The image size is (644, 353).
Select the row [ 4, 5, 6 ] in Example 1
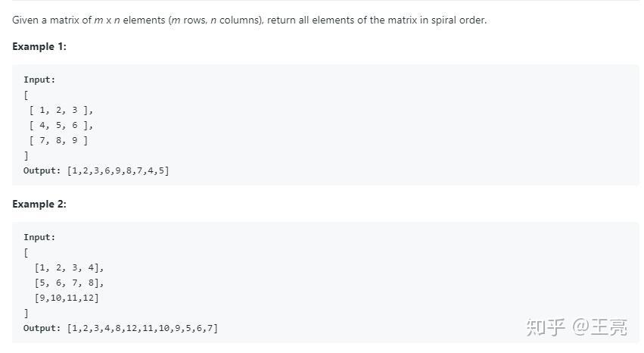[x=61, y=125]
